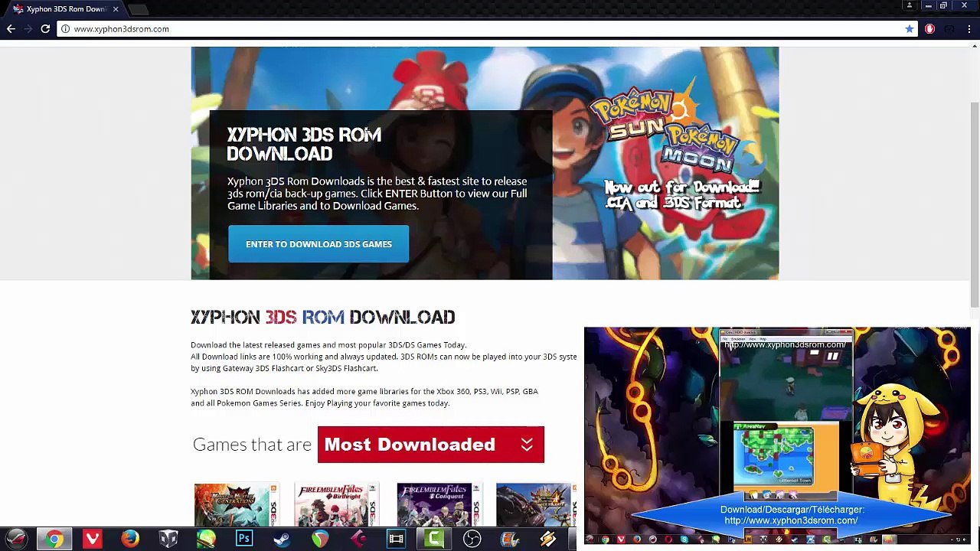Open the Chrome user profile button
The width and height of the screenshot is (980, 551).
[910, 5]
